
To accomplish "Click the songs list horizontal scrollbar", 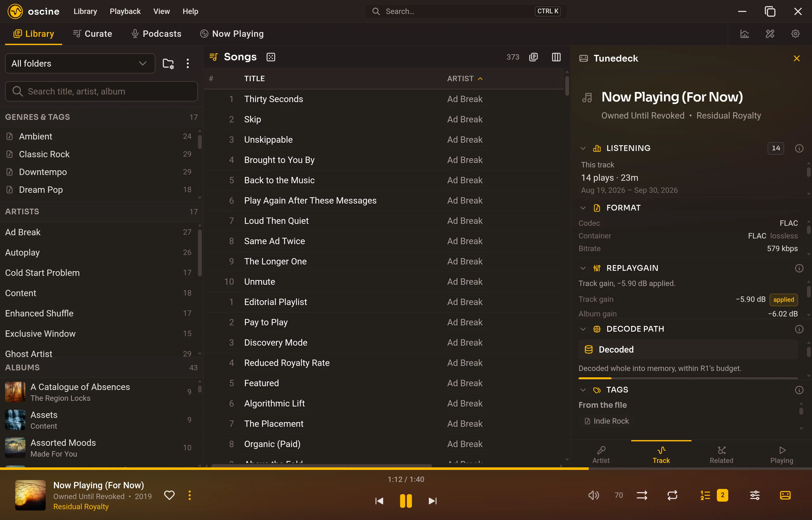I will pos(321,466).
